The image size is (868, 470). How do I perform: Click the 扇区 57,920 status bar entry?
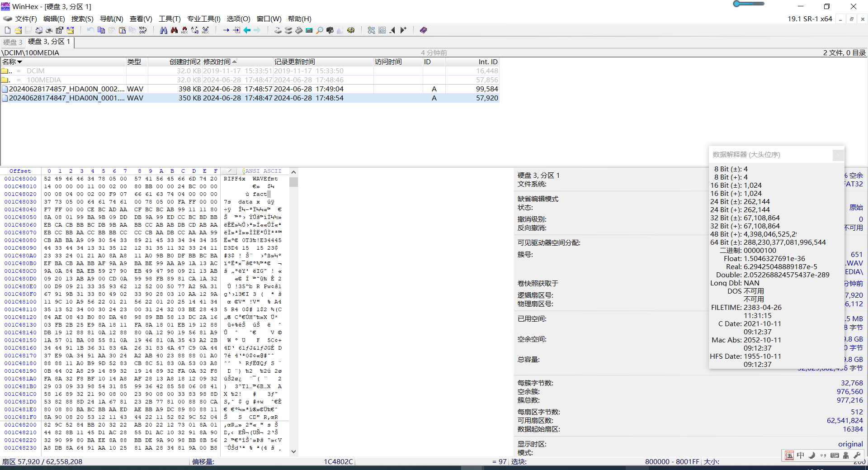[x=42, y=462]
